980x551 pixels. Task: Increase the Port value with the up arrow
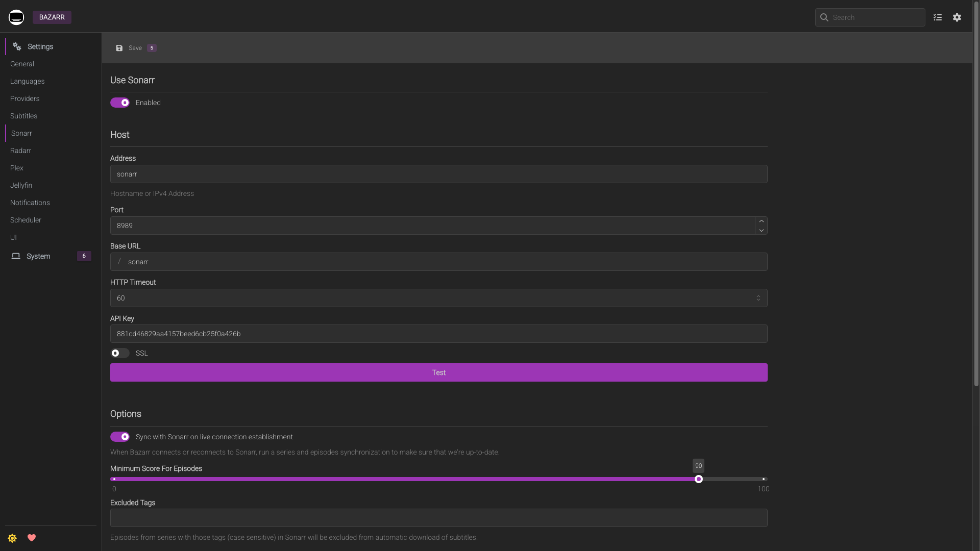point(761,221)
